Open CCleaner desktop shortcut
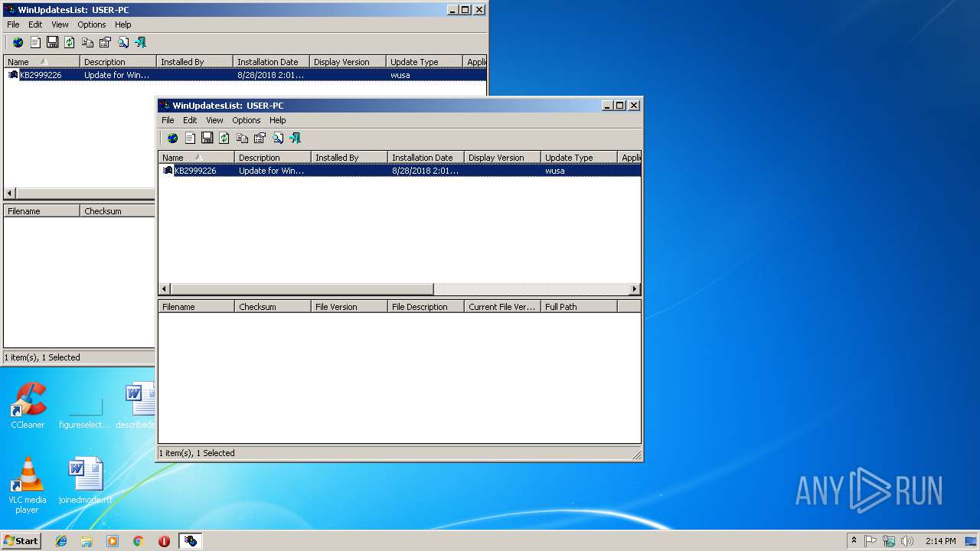 tap(28, 406)
